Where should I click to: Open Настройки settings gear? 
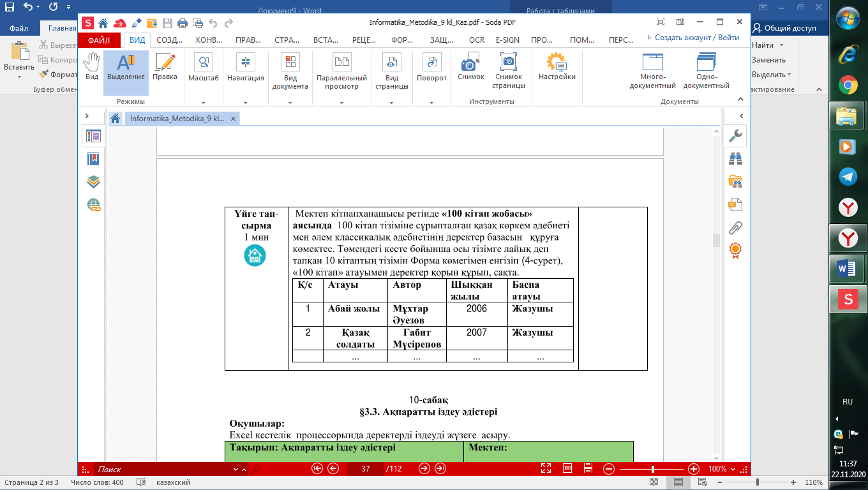pos(557,66)
